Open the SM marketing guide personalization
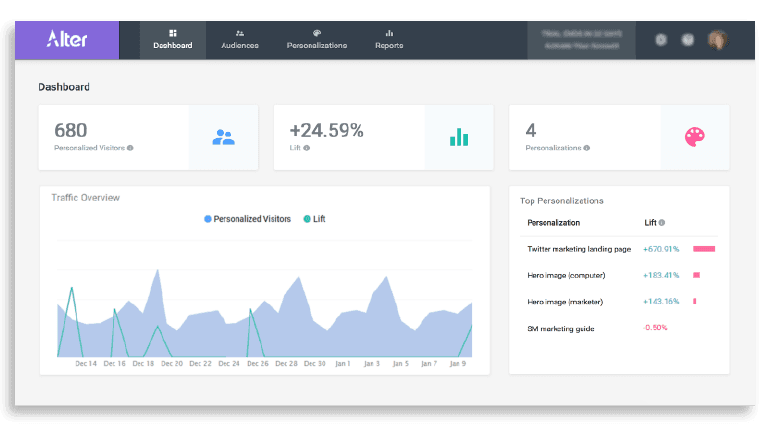This screenshot has height=426, width=770. (560, 327)
